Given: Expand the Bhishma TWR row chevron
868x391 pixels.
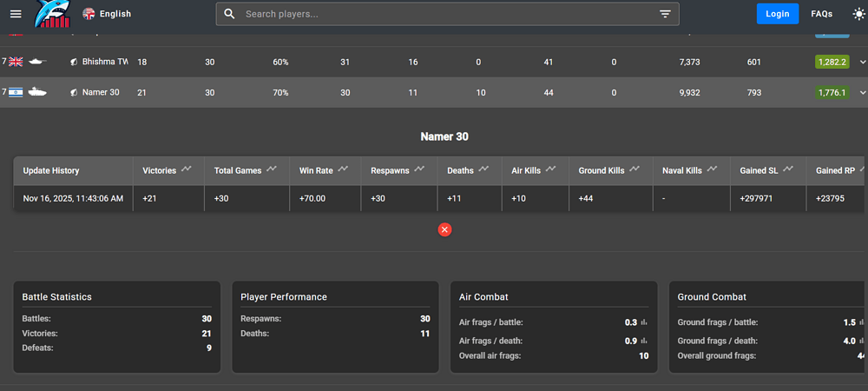Looking at the screenshot, I should pos(862,62).
